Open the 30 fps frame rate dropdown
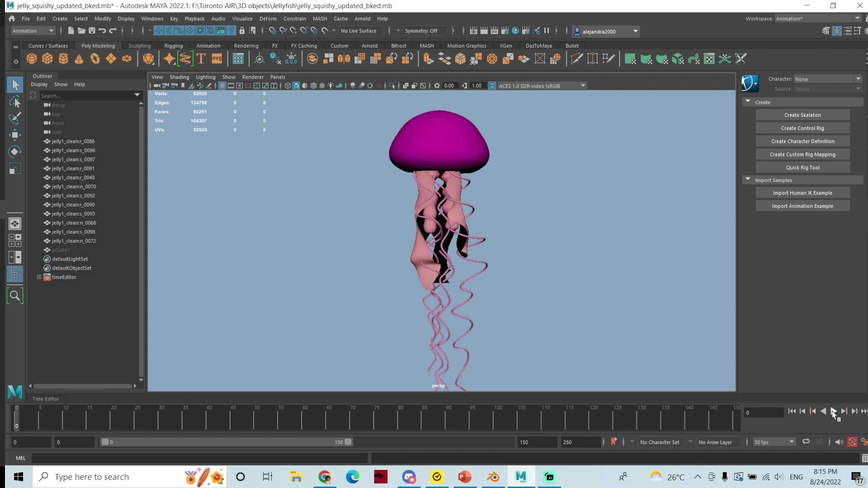Viewport: 868px width, 488px height. [x=774, y=442]
